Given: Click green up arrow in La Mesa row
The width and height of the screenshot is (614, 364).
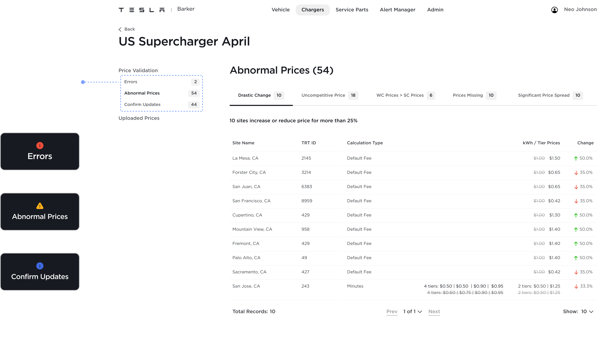Looking at the screenshot, I should pyautogui.click(x=576, y=158).
